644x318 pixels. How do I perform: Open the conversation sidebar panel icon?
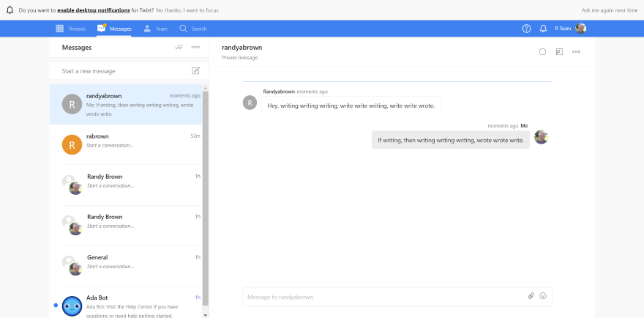tap(559, 52)
